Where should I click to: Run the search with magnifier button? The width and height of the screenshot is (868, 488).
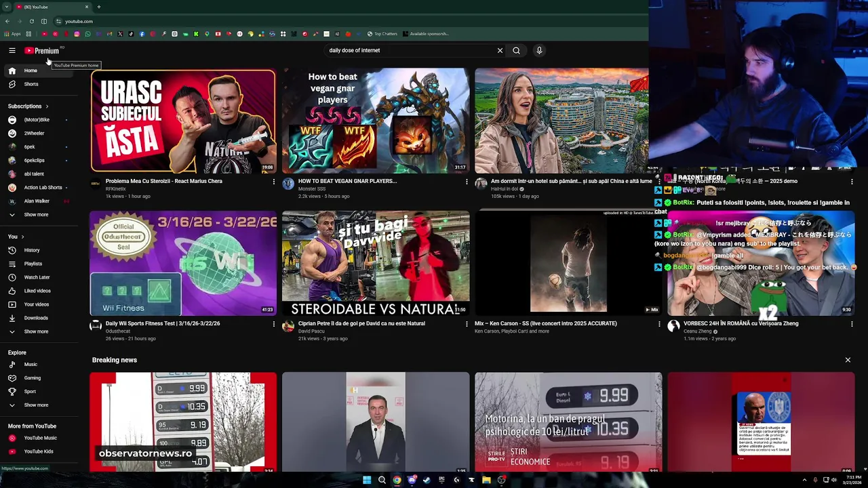516,50
